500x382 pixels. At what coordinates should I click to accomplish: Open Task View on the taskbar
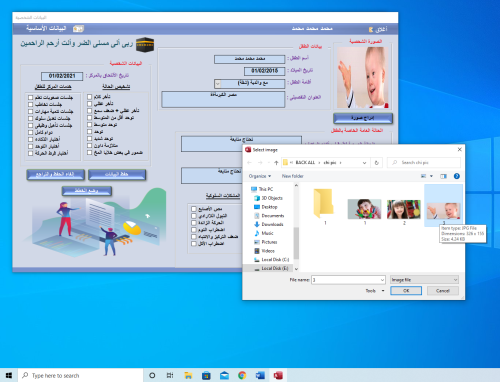[x=170, y=375]
